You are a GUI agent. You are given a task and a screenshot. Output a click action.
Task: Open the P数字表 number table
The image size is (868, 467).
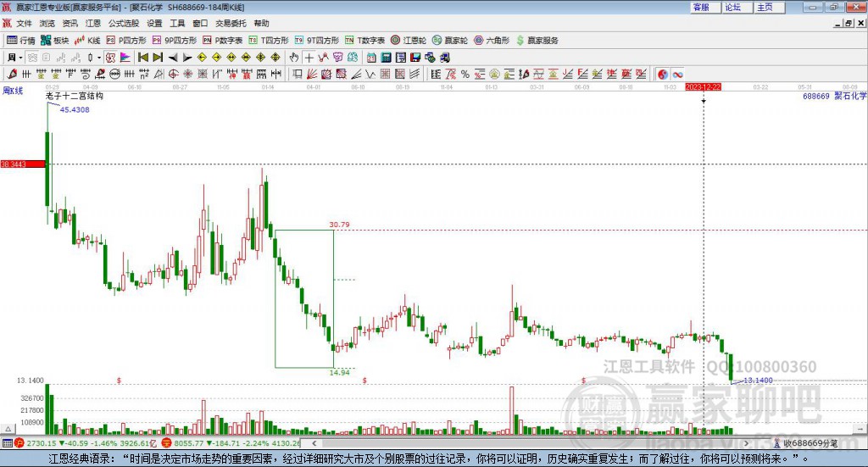point(223,41)
